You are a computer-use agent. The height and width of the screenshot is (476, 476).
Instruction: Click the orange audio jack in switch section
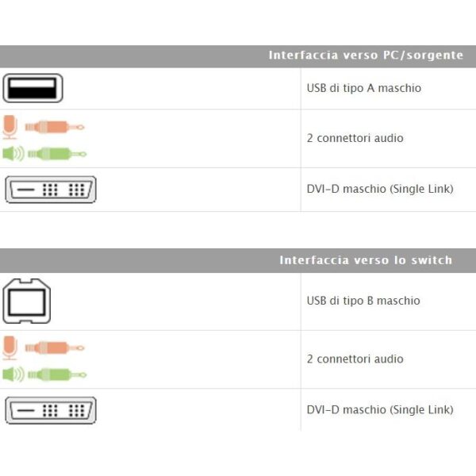pyautogui.click(x=54, y=347)
